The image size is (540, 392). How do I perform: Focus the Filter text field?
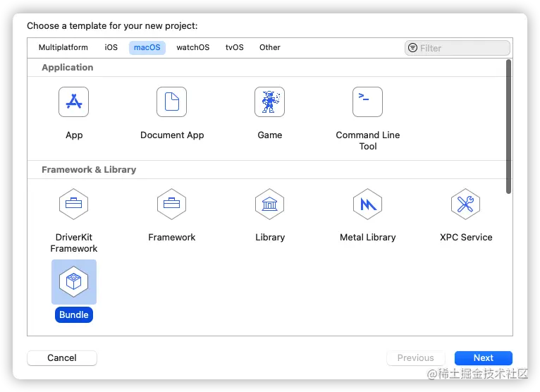pos(458,48)
